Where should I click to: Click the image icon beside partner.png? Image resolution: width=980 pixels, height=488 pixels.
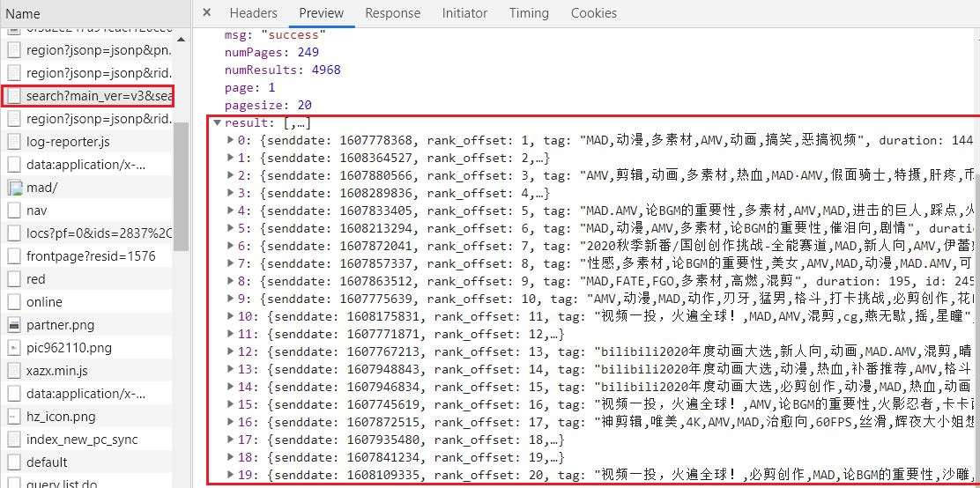(x=14, y=325)
